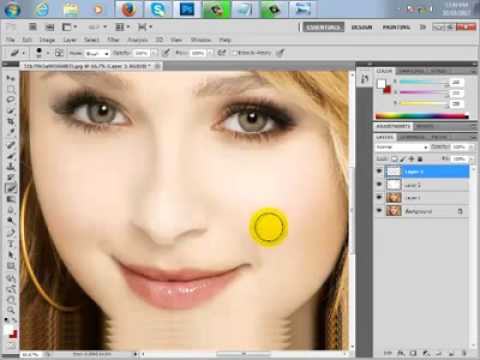Screen dimensions: 480x360
Task: Select the Shape tool in the toolbox
Action: [x=11, y=266]
